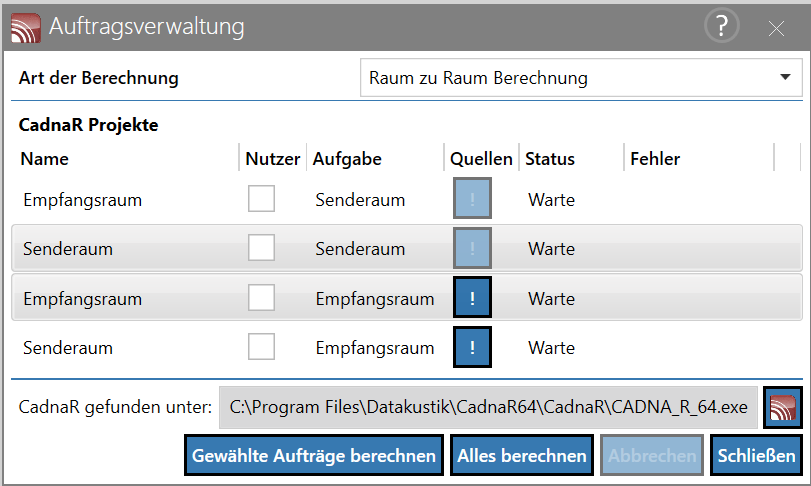Viewport: 811px width, 486px height.
Task: Open the Art der Berechnung dropdown
Action: [581, 78]
